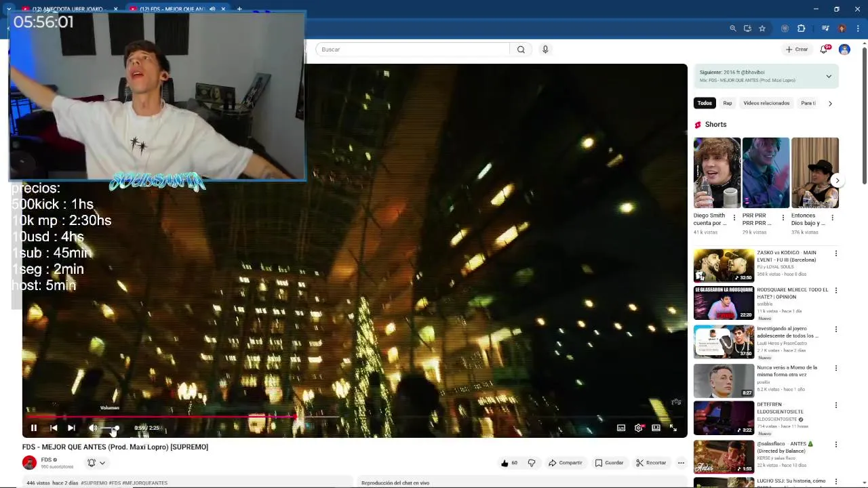Viewport: 868px width, 488px height.
Task: Click the Compartir share button
Action: tap(566, 463)
